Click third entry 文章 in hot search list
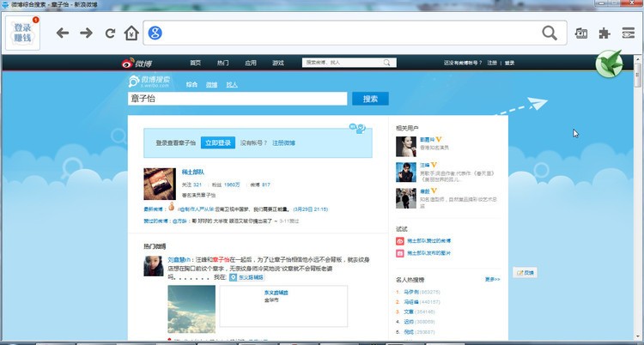This screenshot has width=644, height=345. (409, 312)
